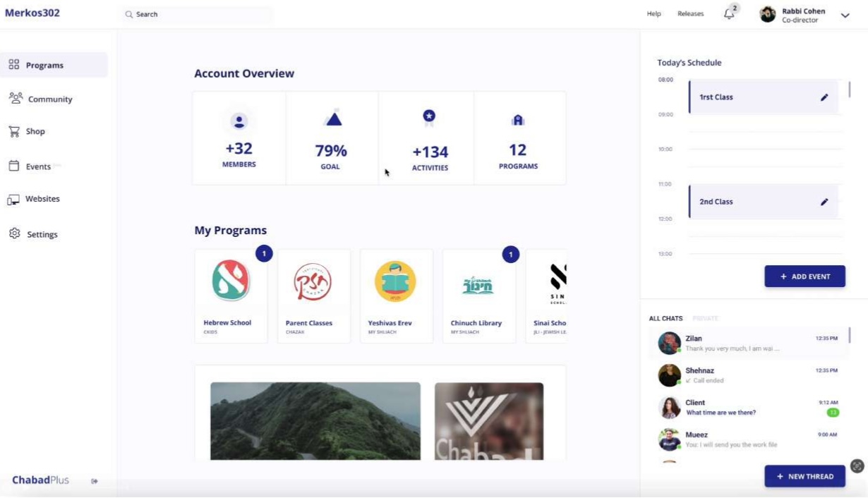The height and width of the screenshot is (498, 868).
Task: Click the Client unread count badge
Action: point(833,413)
